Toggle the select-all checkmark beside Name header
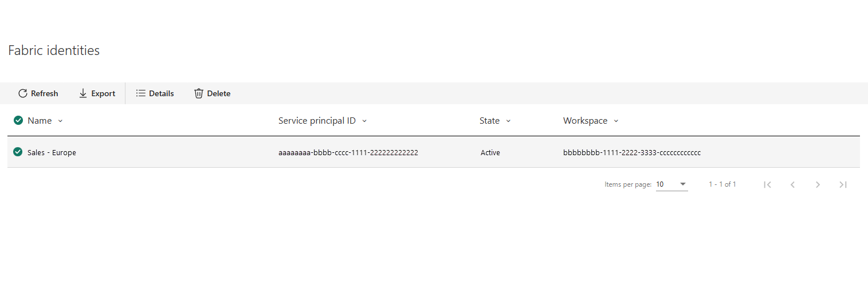Viewport: 868px width, 284px height. point(18,120)
